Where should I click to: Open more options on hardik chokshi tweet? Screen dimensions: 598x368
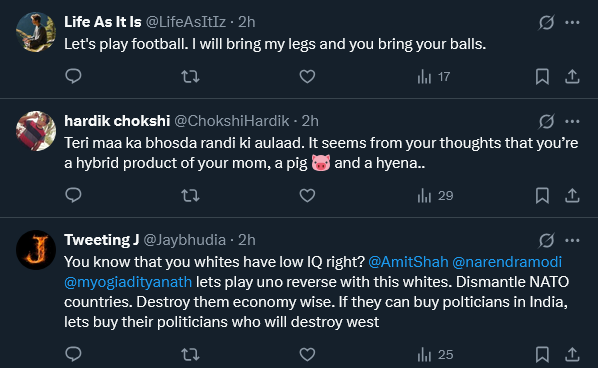(572, 122)
